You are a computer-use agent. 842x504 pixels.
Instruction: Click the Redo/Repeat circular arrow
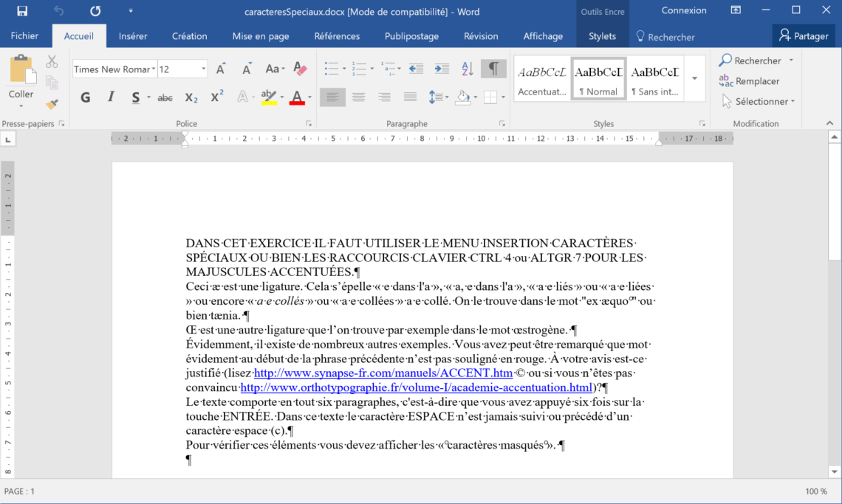95,11
